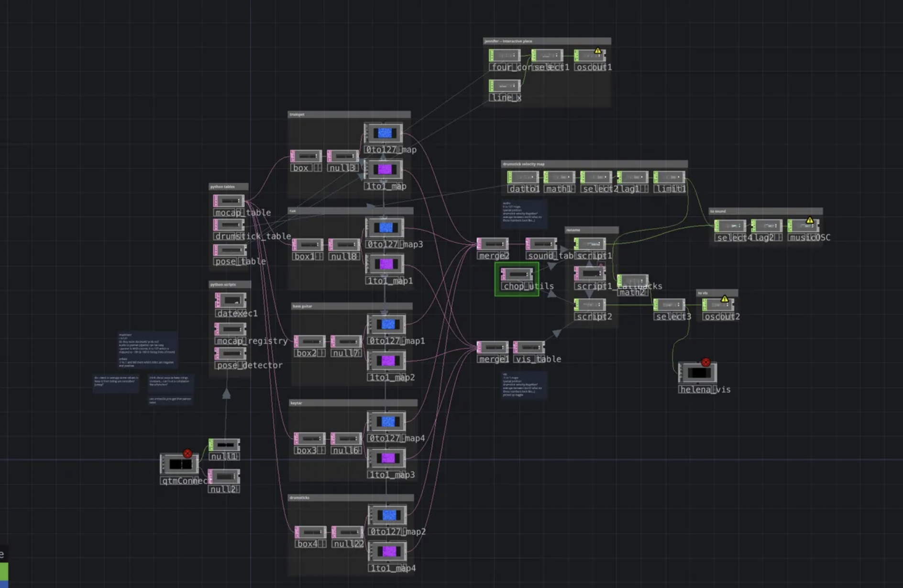The height and width of the screenshot is (588, 903).
Task: Select the select2 CHOP node
Action: click(596, 177)
